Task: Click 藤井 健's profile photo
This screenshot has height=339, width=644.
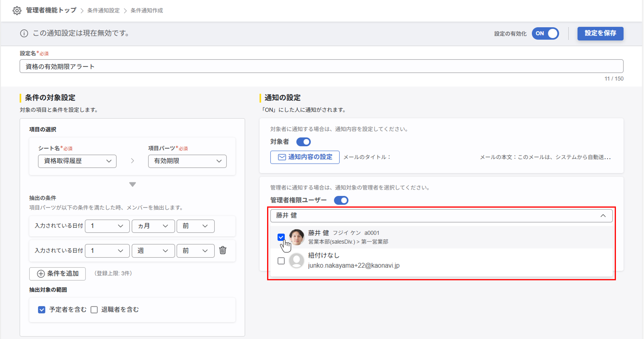Action: coord(297,237)
